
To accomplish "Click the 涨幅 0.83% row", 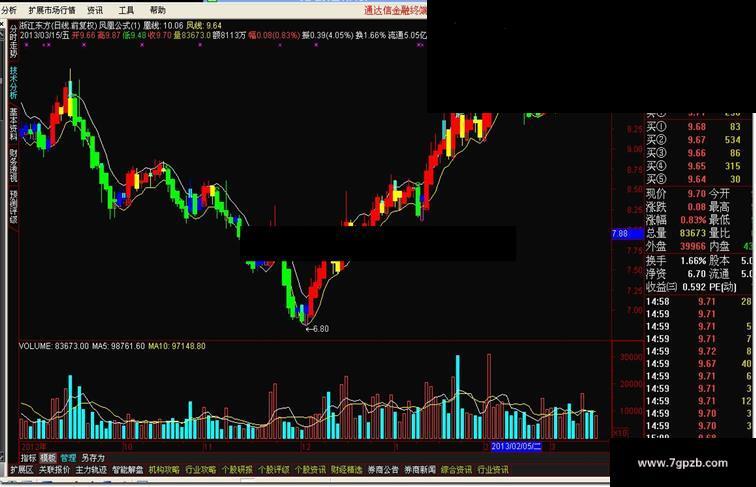I will click(676, 220).
